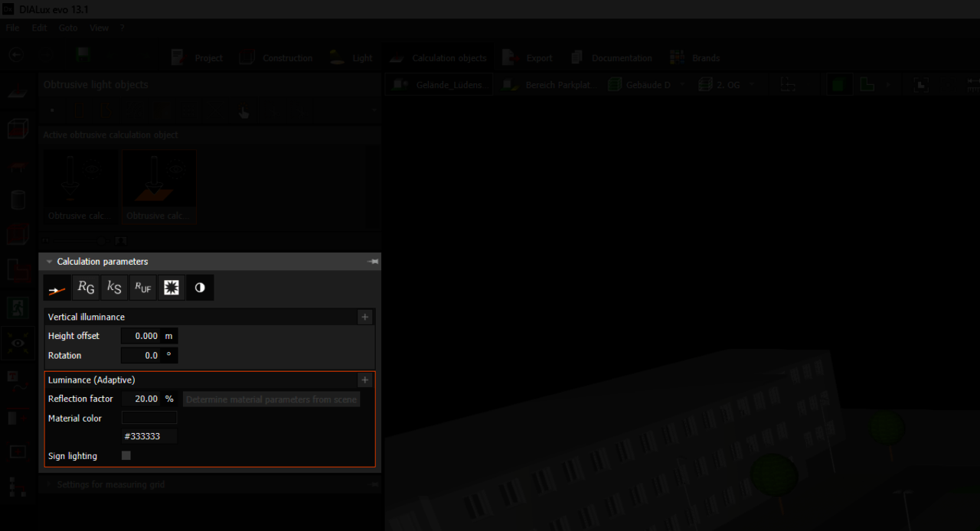Open the File menu
Image resolution: width=980 pixels, height=531 pixels.
[x=12, y=28]
